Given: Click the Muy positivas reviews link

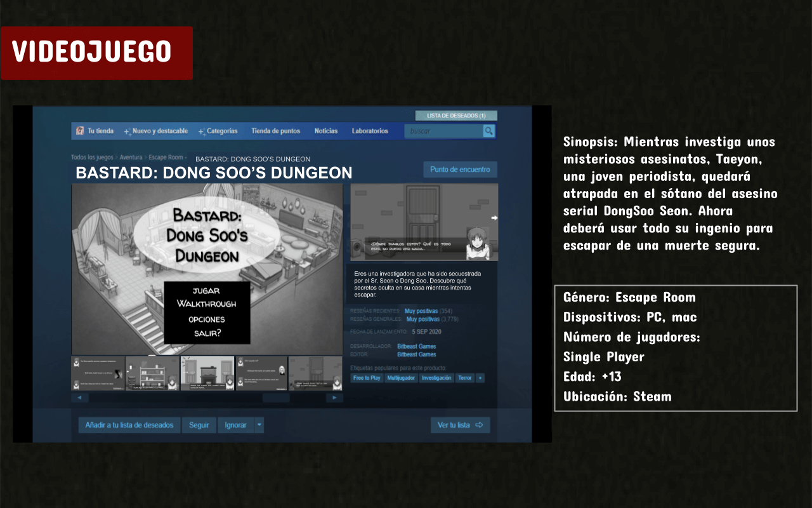Looking at the screenshot, I should point(421,311).
